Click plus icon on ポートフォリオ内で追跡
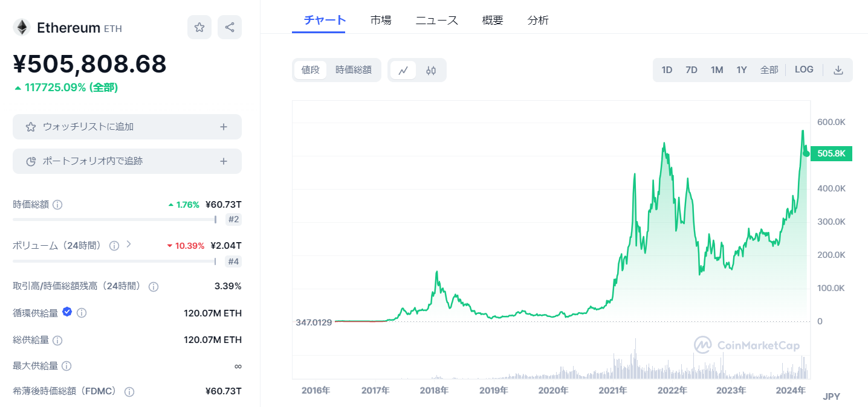Image resolution: width=868 pixels, height=407 pixels. (x=224, y=161)
